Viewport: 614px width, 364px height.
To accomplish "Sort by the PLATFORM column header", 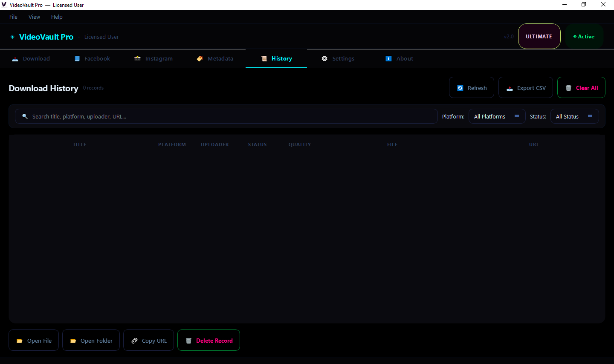I will [172, 145].
